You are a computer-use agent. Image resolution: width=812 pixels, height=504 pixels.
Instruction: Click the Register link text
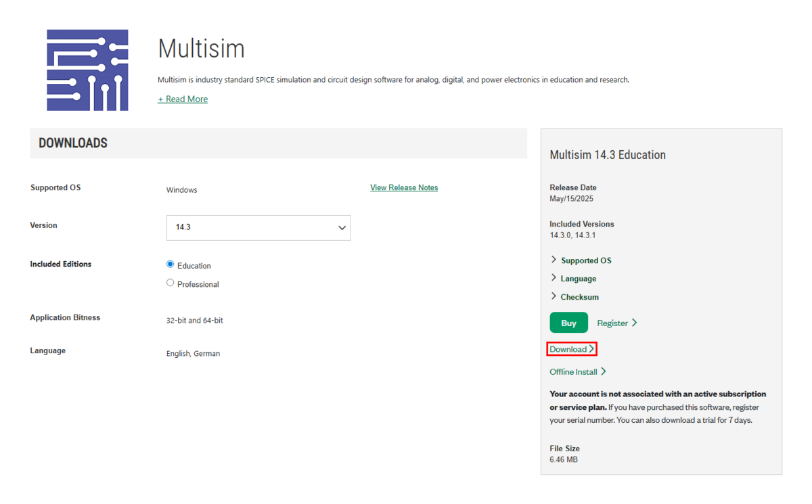[x=612, y=323]
